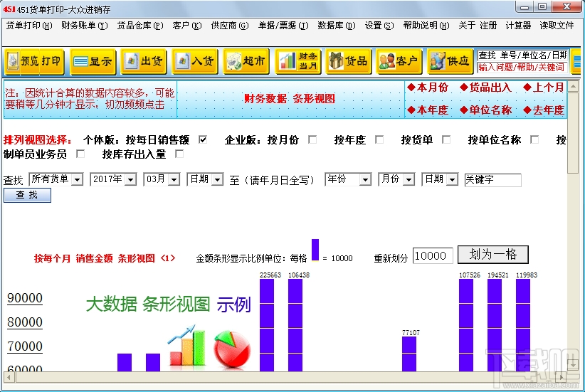Image resolution: width=585 pixels, height=392 pixels.
Task: Click the 划为一格 button
Action: pyautogui.click(x=493, y=255)
